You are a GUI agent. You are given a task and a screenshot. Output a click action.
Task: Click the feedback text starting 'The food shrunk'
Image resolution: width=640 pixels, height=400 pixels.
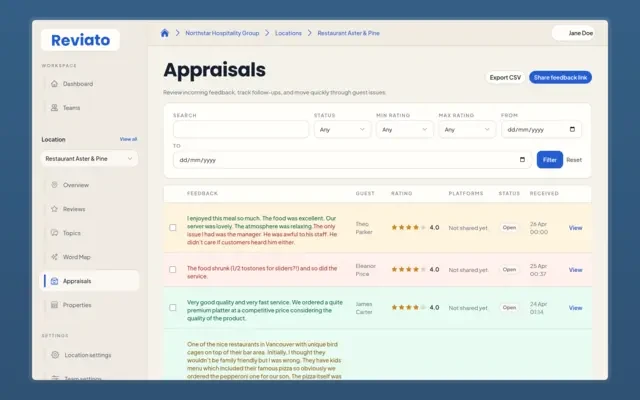click(x=262, y=272)
